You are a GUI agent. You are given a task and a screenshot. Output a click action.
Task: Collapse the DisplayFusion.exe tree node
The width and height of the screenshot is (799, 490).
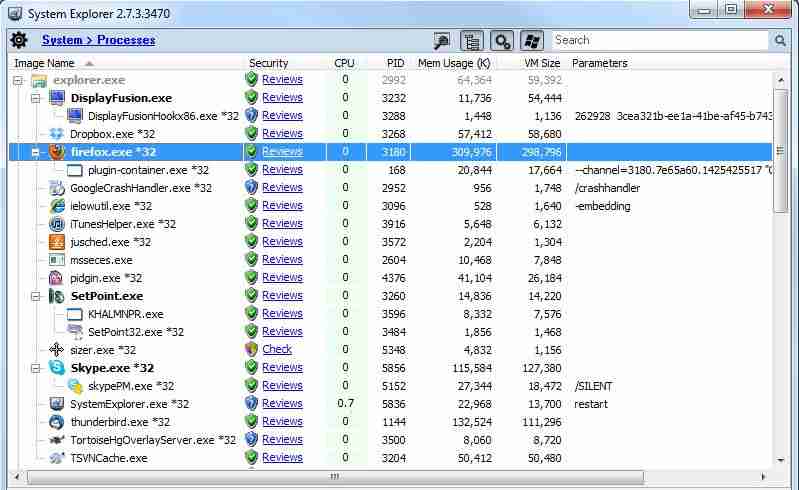[x=36, y=98]
